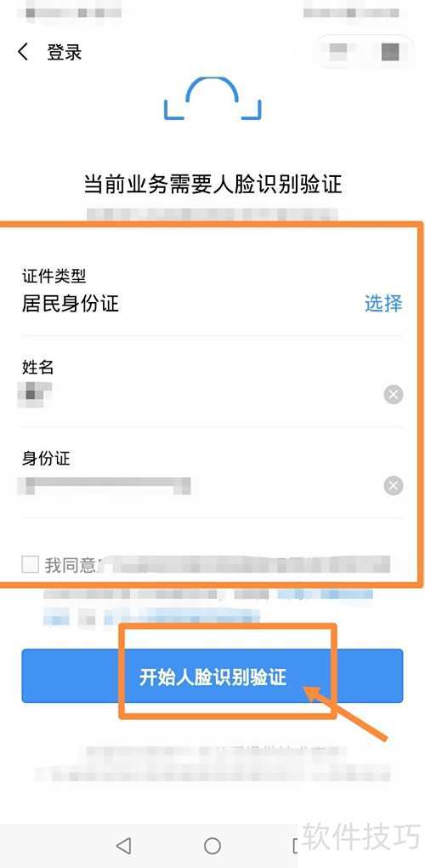Tap the 登录 page title
This screenshot has height=868, width=425.
(x=64, y=52)
